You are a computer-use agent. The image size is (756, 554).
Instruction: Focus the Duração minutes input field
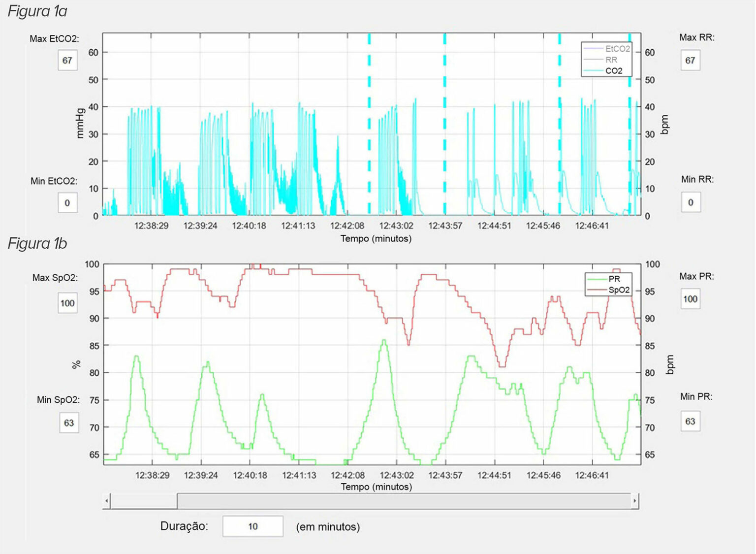[252, 526]
